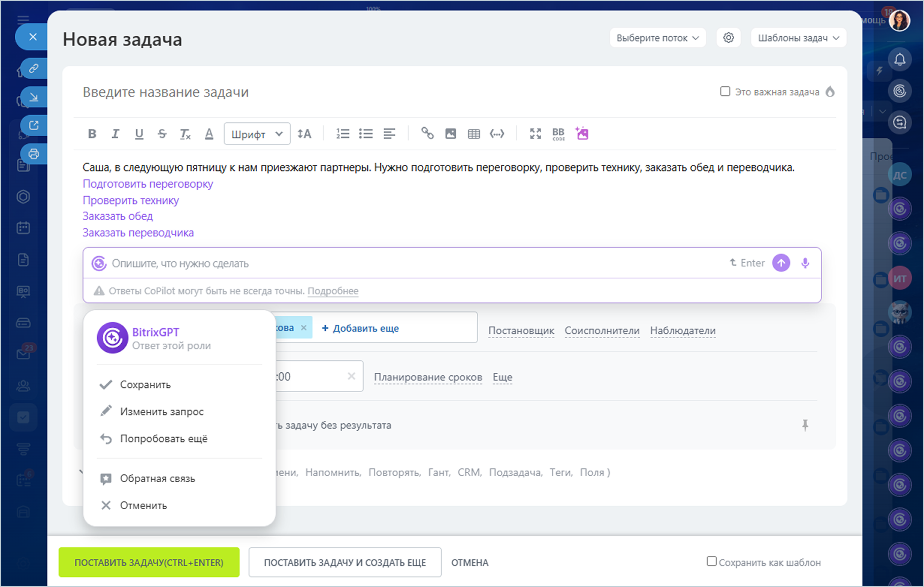
Task: Click the strikethrough formatting icon
Action: pyautogui.click(x=162, y=134)
